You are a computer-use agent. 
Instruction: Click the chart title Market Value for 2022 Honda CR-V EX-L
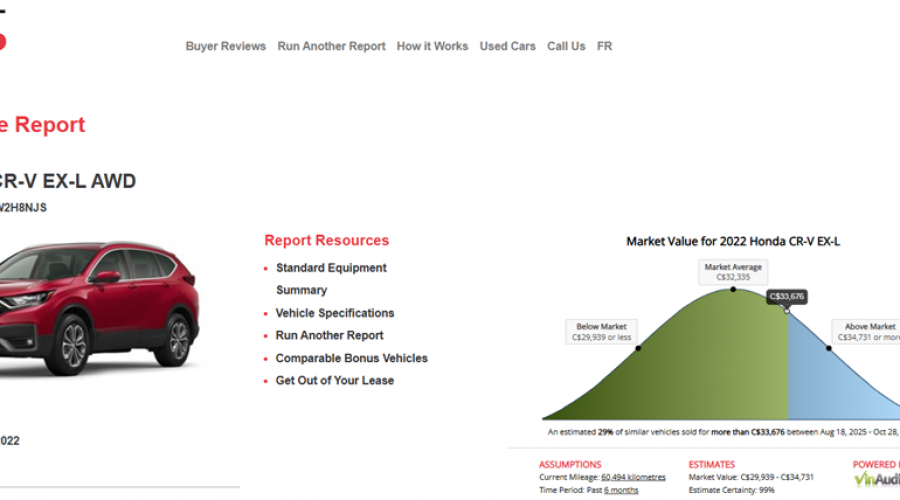click(733, 242)
